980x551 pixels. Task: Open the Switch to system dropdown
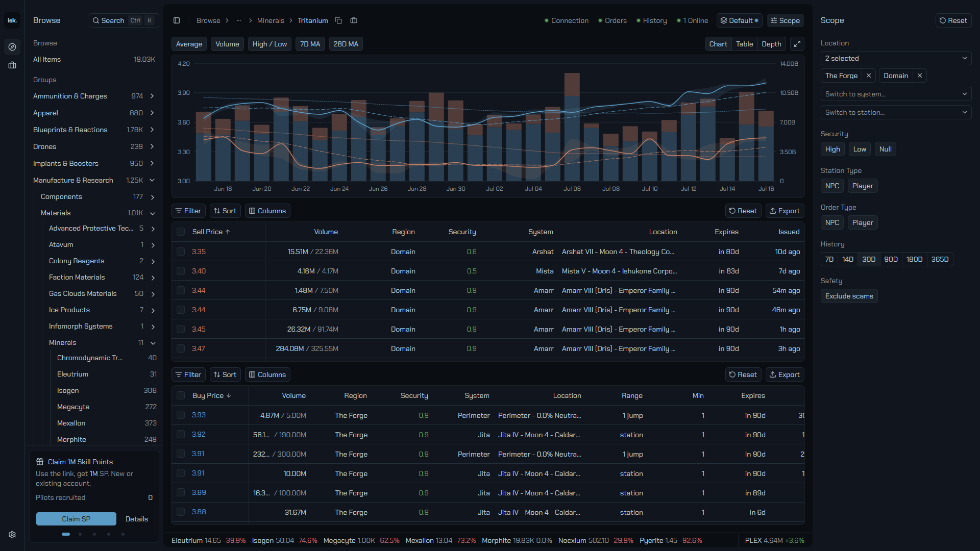point(896,94)
